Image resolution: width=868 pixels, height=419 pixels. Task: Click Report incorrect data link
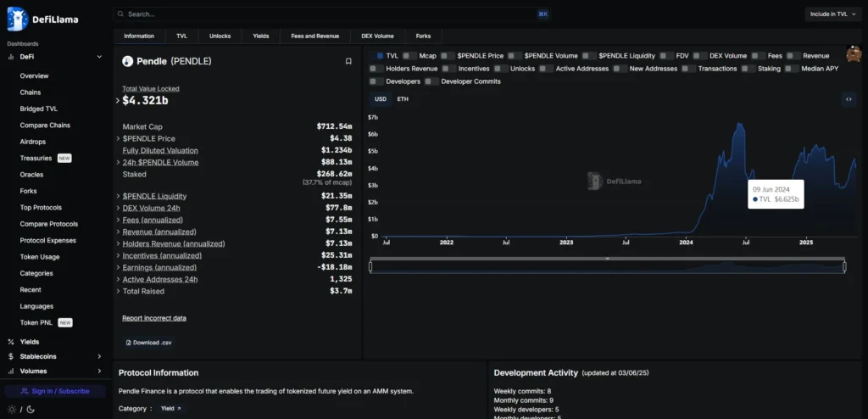tap(154, 318)
